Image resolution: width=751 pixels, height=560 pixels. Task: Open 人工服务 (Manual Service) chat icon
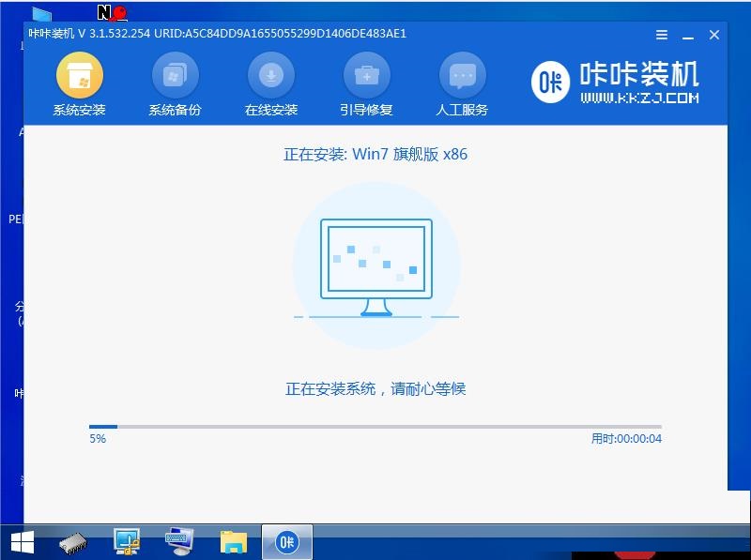tap(462, 84)
